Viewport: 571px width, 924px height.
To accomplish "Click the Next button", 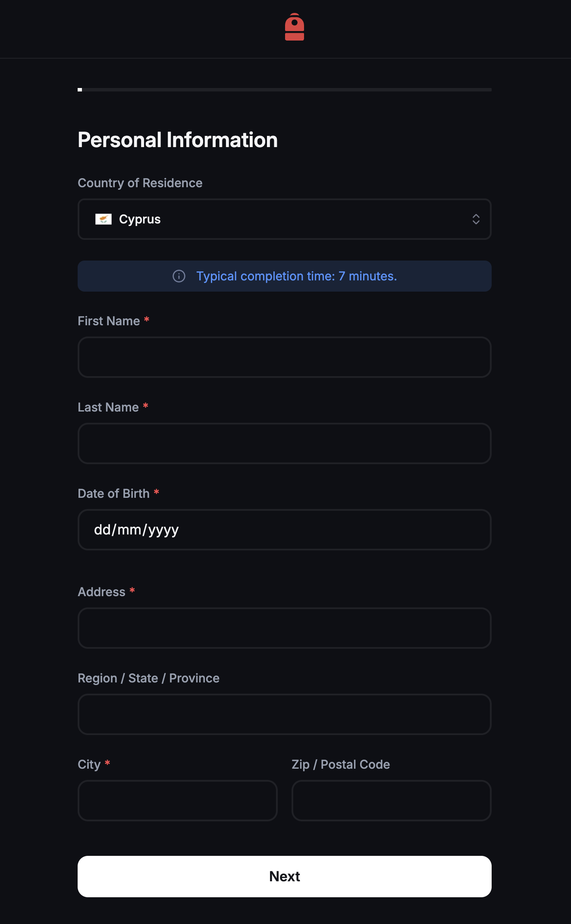I will point(285,877).
